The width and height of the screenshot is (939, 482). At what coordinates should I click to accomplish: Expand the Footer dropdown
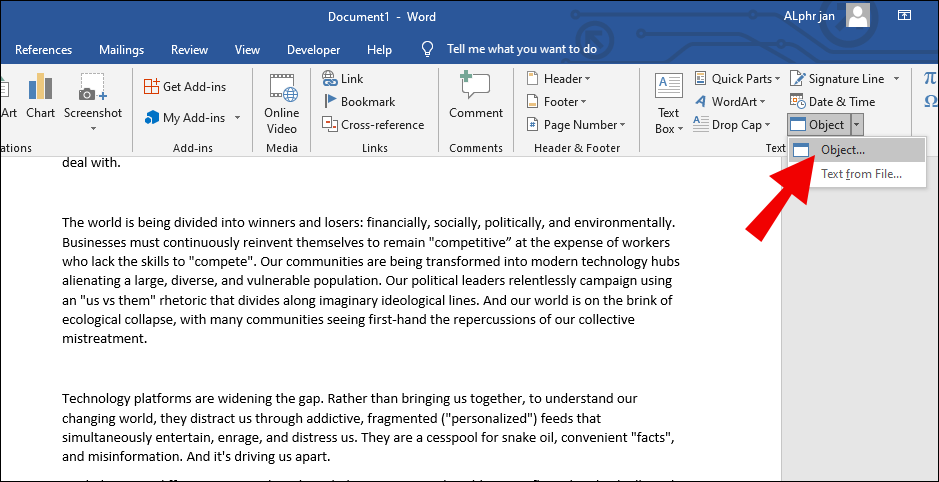coord(556,102)
